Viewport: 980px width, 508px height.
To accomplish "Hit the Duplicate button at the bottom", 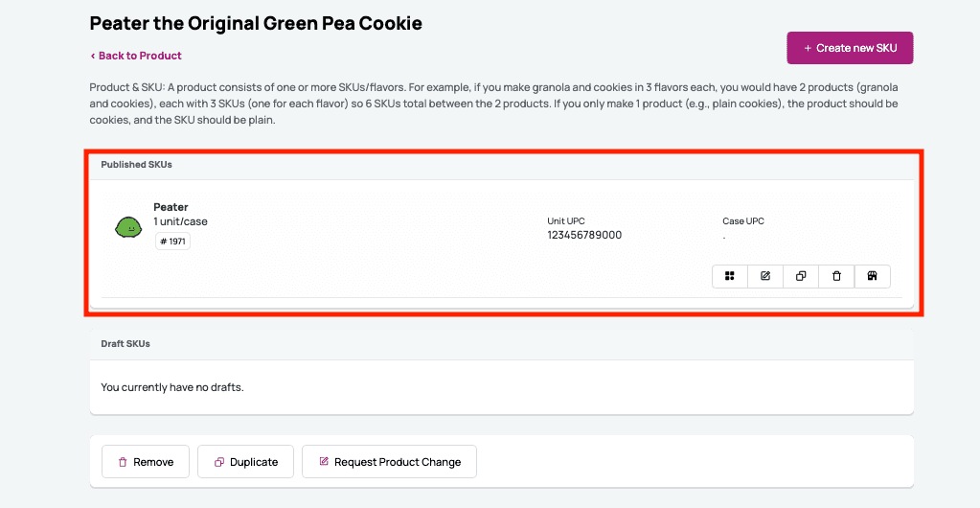I will click(245, 462).
